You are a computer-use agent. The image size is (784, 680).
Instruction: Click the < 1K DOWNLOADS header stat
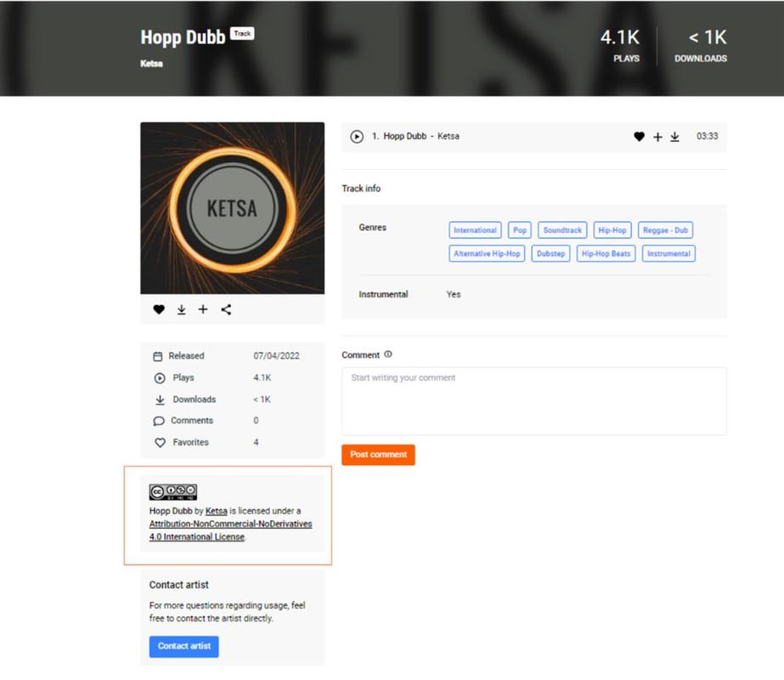(x=701, y=46)
